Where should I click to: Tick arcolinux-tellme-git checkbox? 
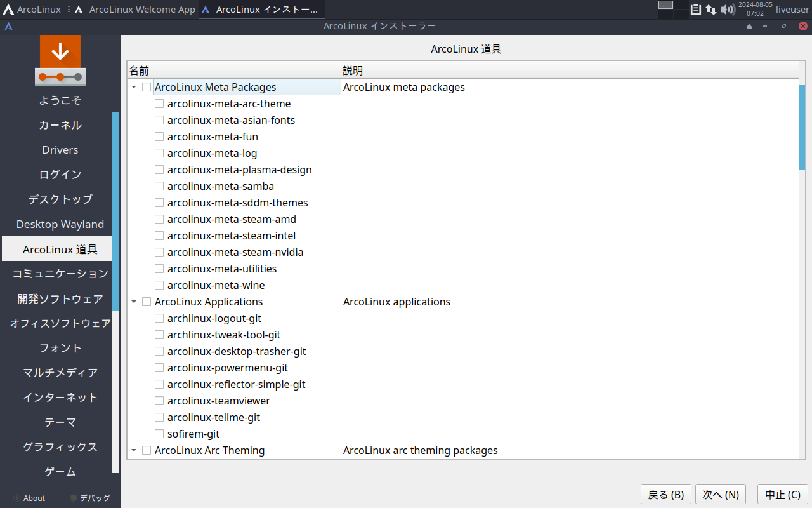[x=159, y=417]
